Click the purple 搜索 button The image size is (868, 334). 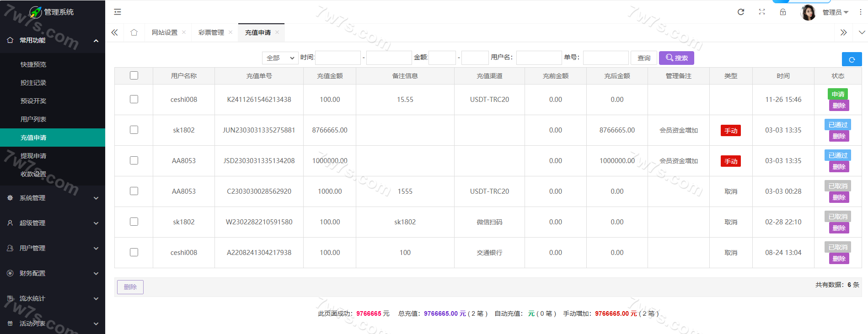tap(676, 58)
